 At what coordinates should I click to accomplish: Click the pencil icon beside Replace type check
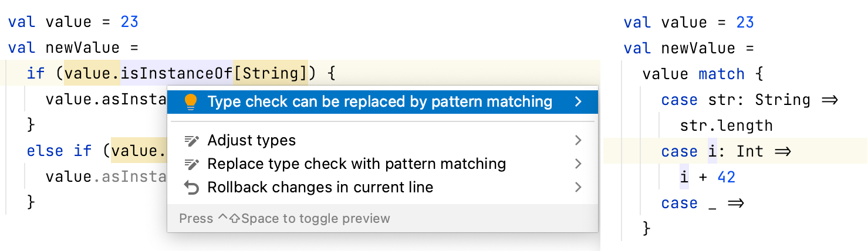click(191, 164)
